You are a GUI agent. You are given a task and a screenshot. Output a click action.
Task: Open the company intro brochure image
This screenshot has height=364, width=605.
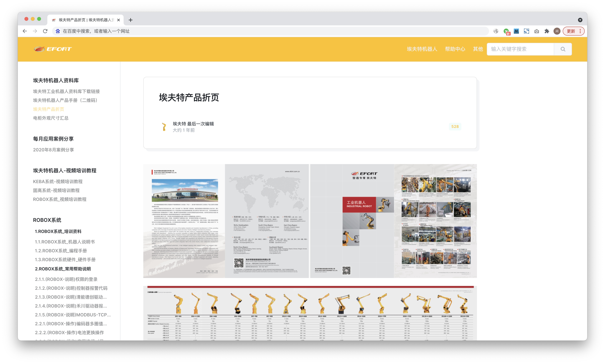point(226,221)
